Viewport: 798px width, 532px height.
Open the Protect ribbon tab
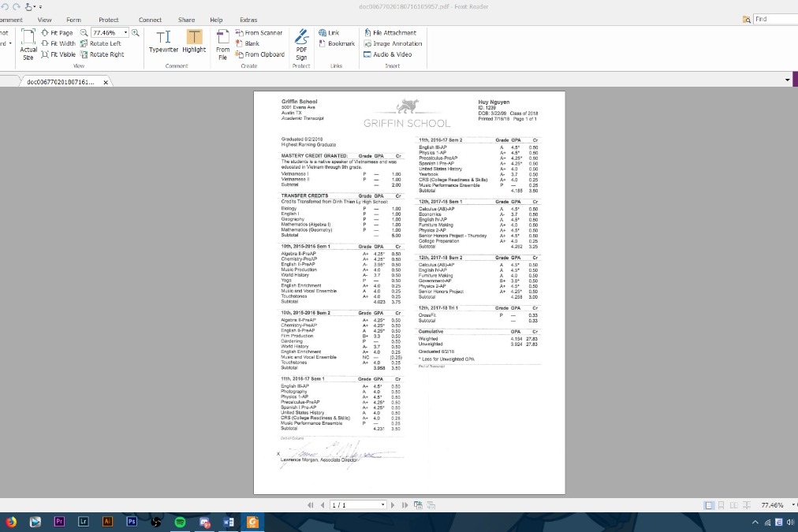coord(109,20)
